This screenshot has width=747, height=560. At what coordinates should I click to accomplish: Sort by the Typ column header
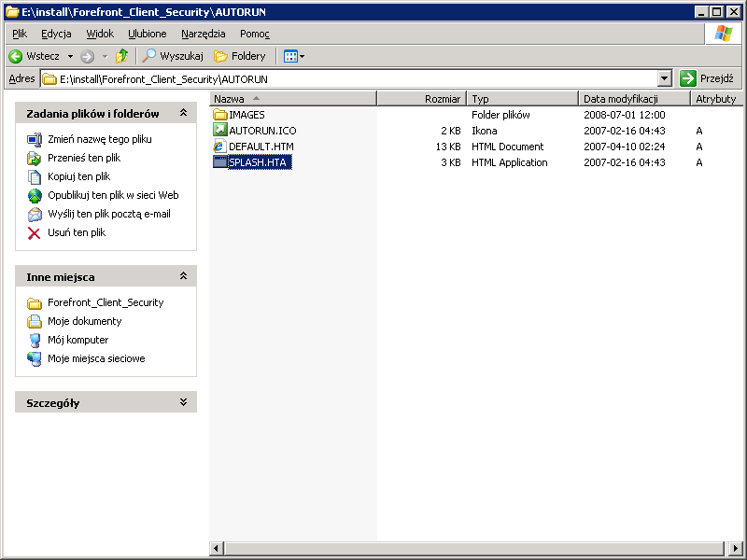(523, 99)
